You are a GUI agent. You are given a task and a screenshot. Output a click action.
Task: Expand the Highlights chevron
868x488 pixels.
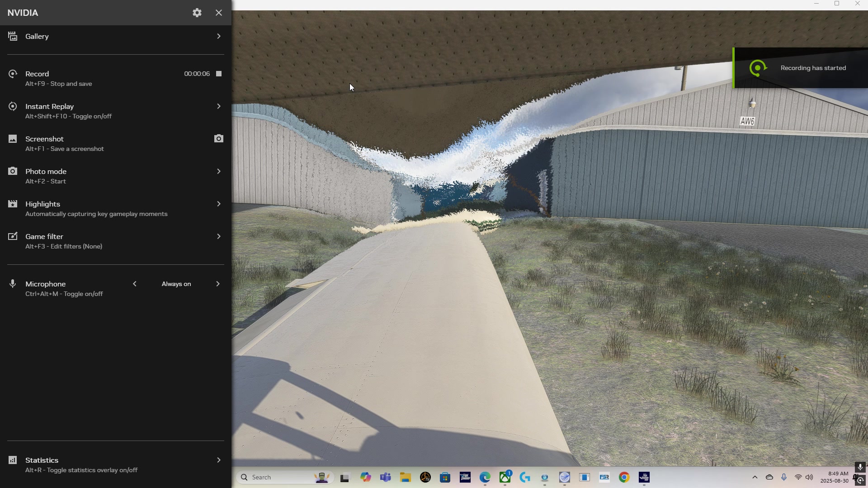[219, 204]
